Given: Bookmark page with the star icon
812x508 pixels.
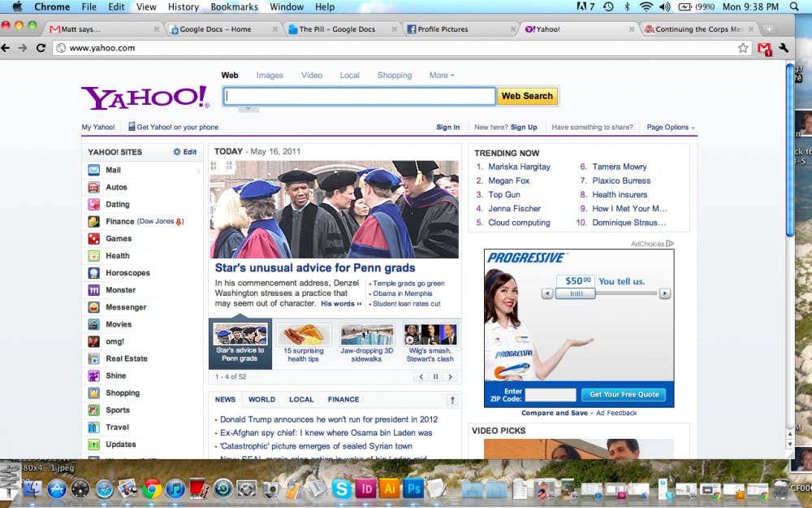Looking at the screenshot, I should tap(743, 48).
